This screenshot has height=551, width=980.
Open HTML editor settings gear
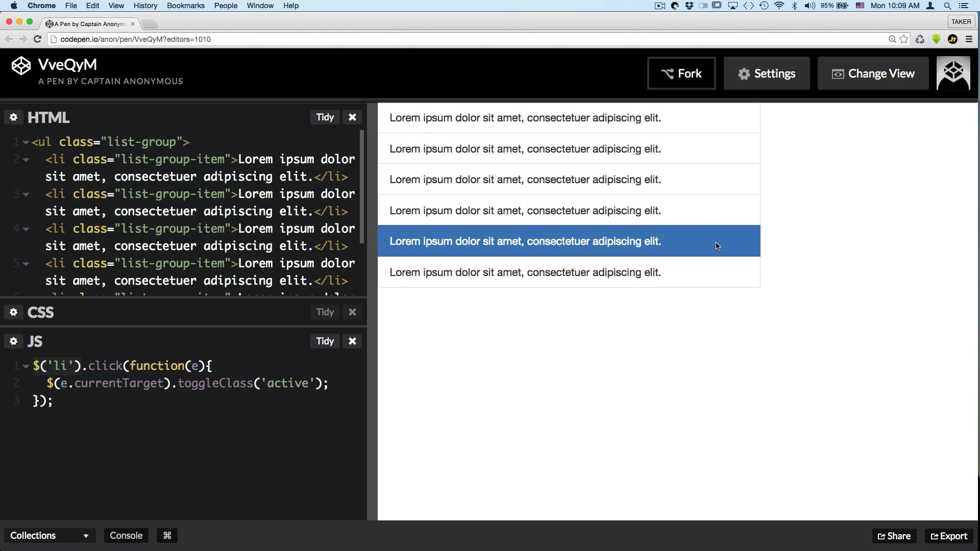[x=14, y=117]
